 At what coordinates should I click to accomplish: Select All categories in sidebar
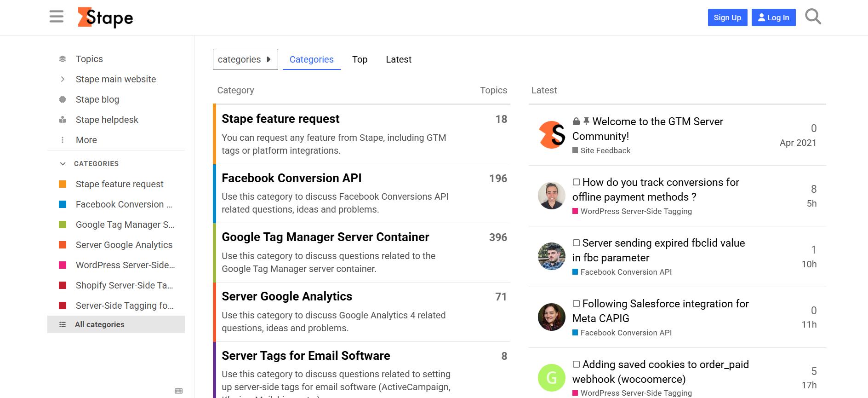point(116,324)
